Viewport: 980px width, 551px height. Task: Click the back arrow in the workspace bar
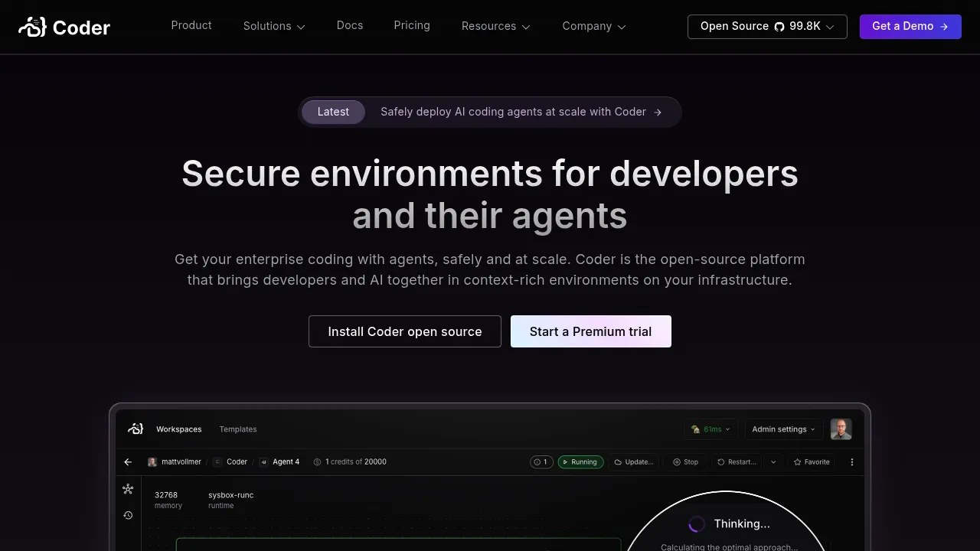128,462
